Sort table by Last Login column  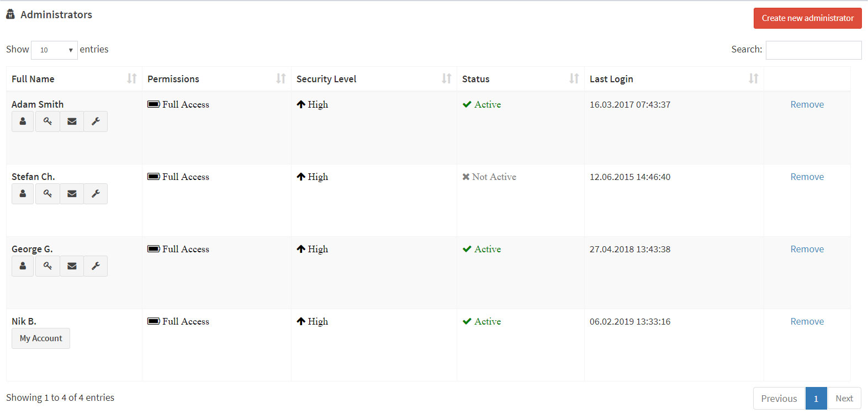[674, 79]
